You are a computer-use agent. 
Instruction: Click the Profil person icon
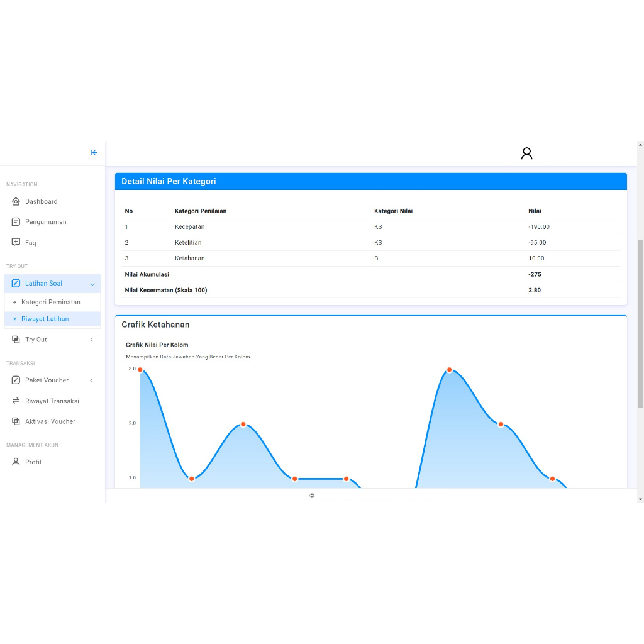pyautogui.click(x=16, y=462)
